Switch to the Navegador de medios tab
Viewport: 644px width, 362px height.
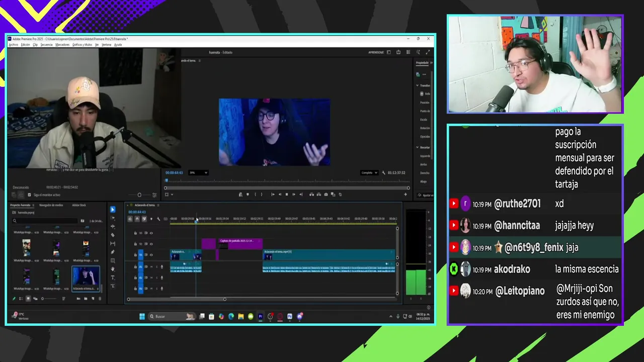51,205
